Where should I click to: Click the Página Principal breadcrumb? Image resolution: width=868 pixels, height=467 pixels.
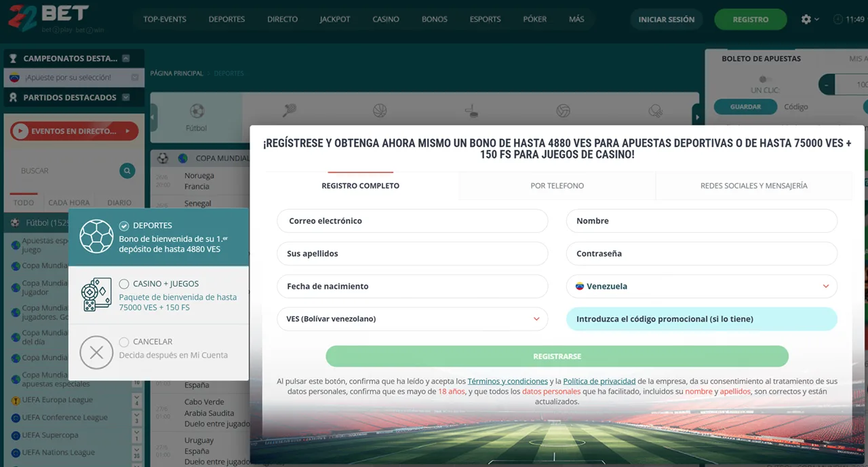coord(176,73)
